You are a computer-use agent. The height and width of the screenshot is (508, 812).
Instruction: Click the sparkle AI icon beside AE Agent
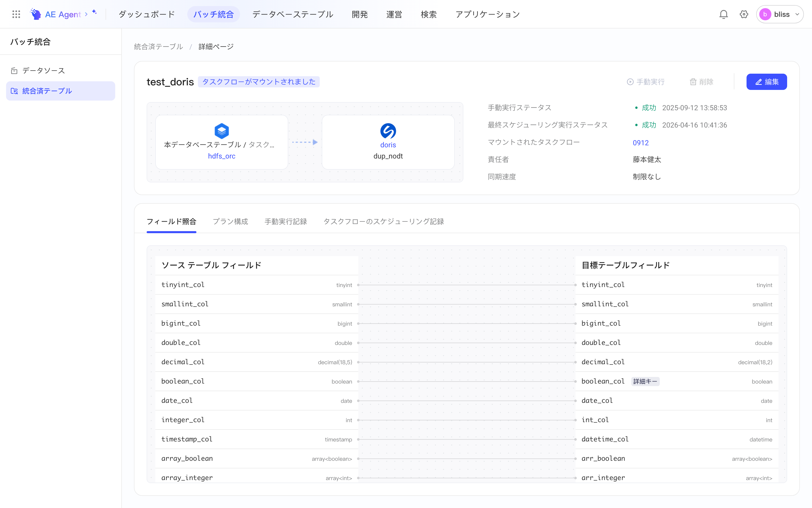(94, 12)
